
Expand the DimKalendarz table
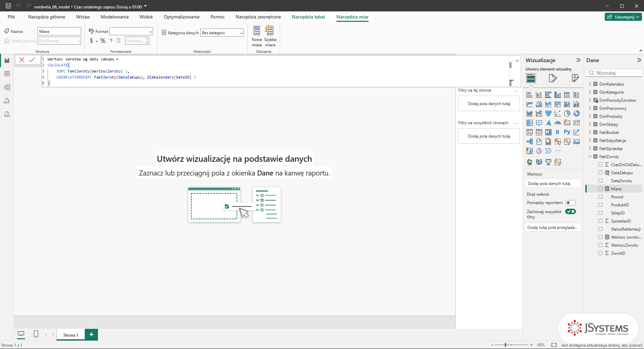click(590, 84)
